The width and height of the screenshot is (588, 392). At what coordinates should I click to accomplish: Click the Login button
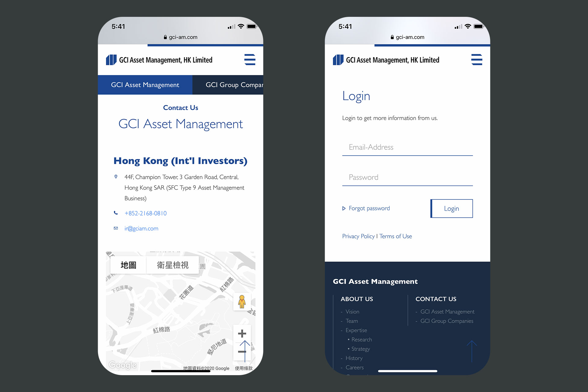pos(451,208)
